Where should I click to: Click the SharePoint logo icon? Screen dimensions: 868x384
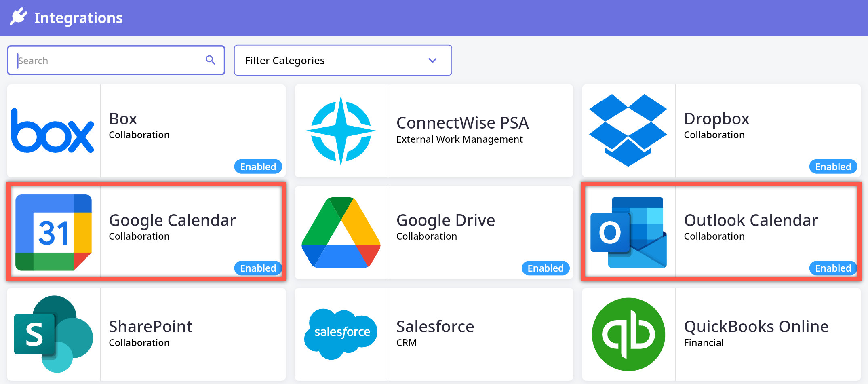point(53,334)
